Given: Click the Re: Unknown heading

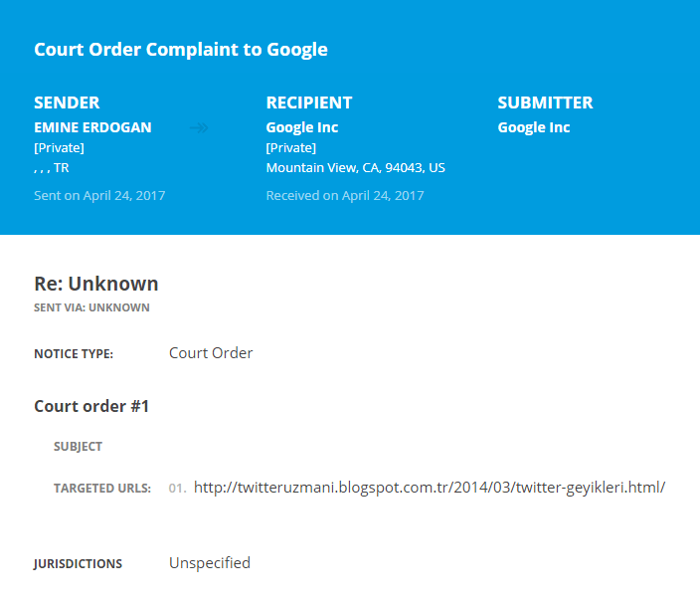Looking at the screenshot, I should pos(96,285).
